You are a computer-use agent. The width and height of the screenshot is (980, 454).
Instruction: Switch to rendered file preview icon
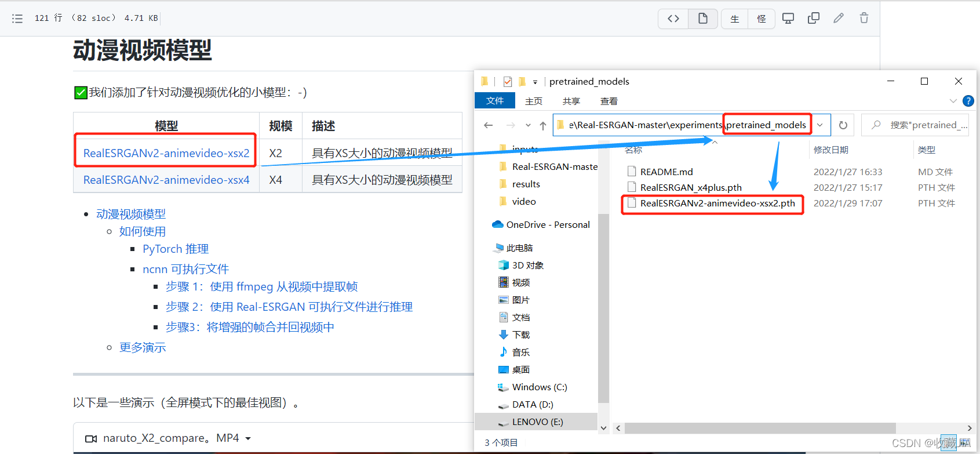click(x=703, y=19)
